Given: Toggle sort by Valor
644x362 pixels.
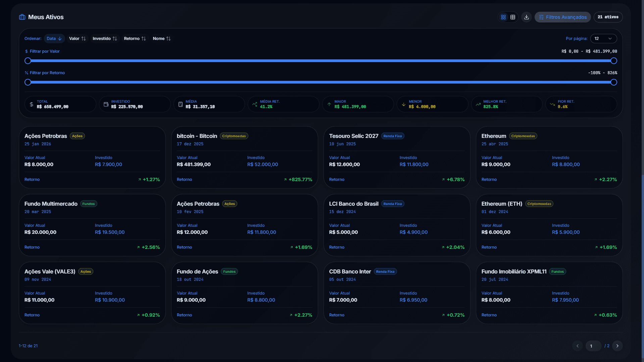Looking at the screenshot, I should pos(77,39).
